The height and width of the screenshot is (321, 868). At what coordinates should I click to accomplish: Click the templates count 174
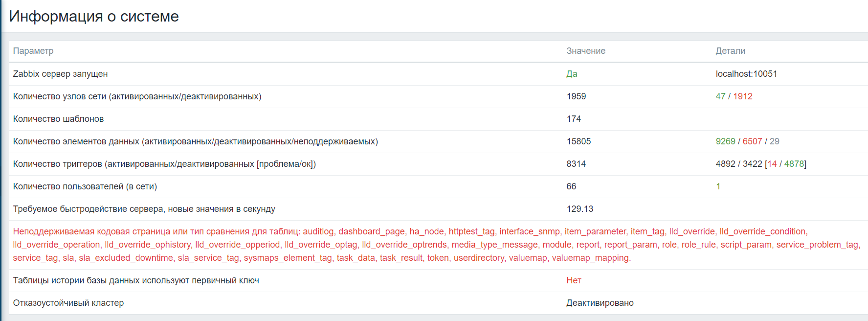point(574,119)
